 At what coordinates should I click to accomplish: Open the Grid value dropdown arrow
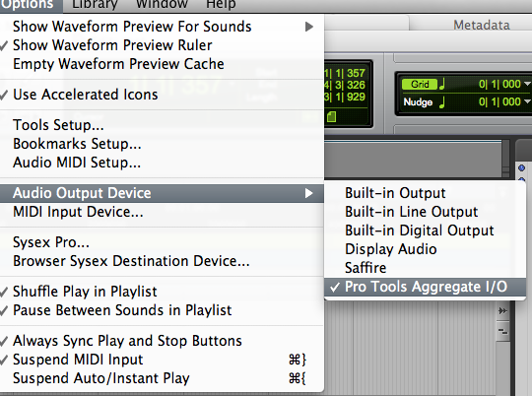pos(527,84)
